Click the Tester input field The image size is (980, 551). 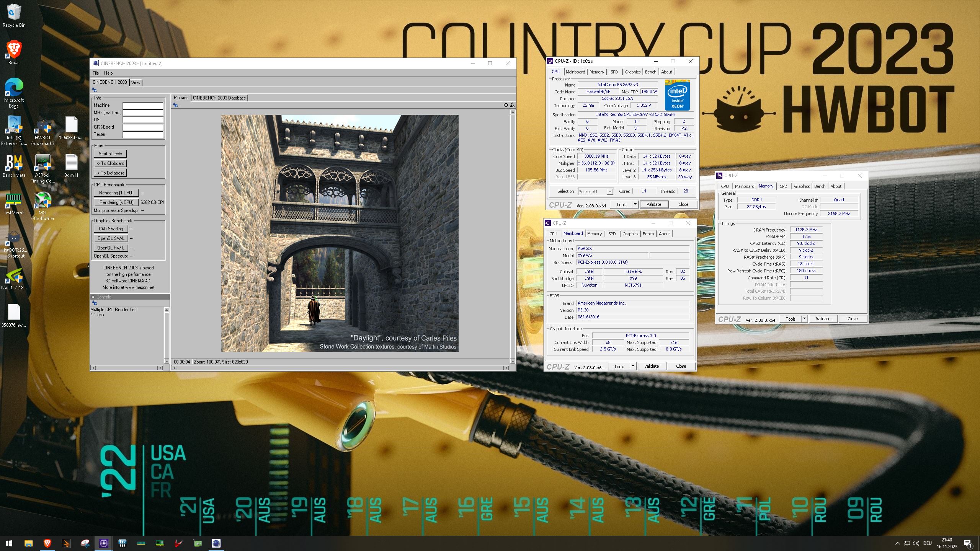143,134
